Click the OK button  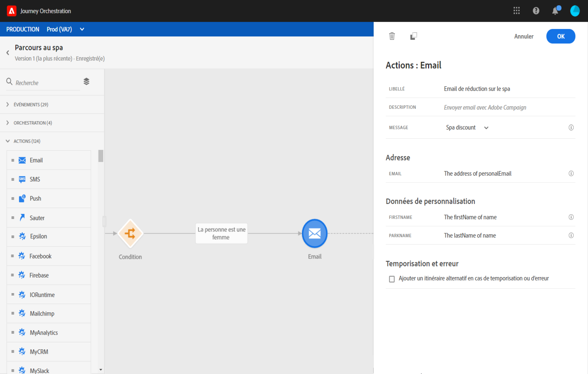561,36
